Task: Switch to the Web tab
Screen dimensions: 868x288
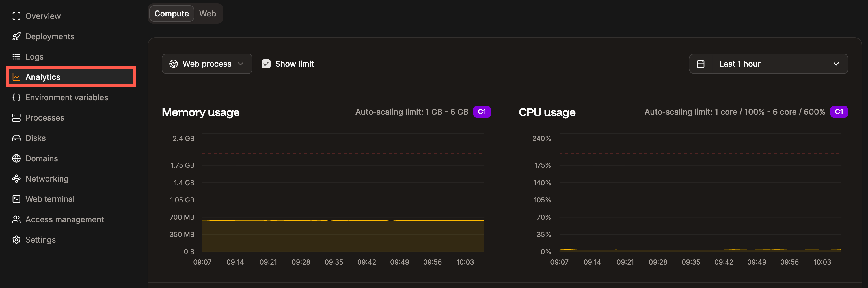Action: (x=208, y=14)
